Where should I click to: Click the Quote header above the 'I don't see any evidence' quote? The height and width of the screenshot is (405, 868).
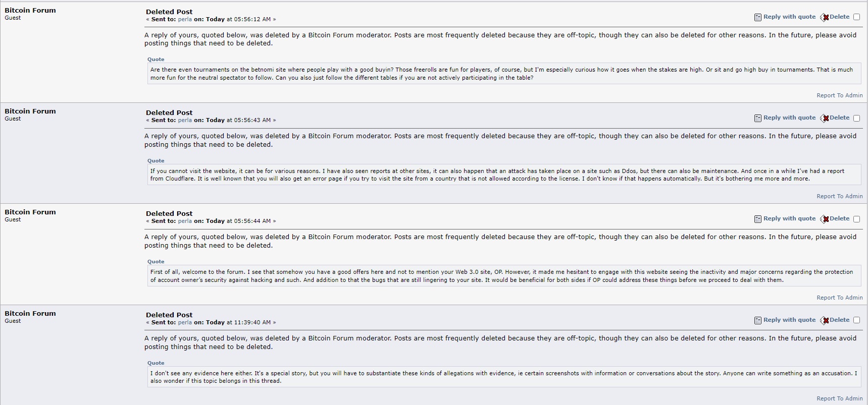click(x=156, y=363)
